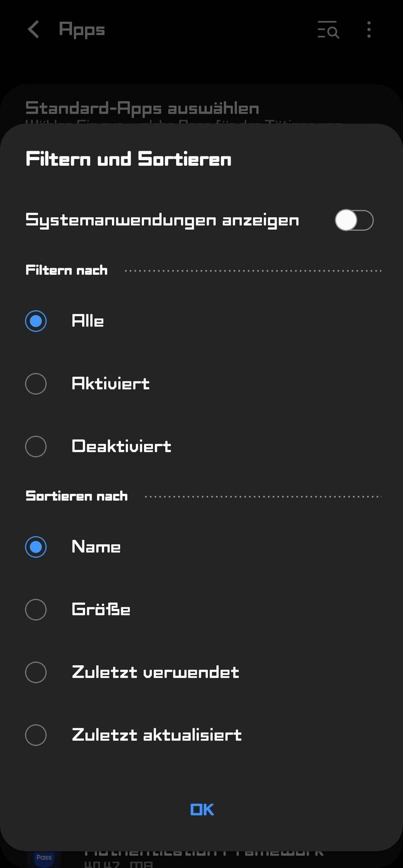Tap the Zuletzt verwendet label
This screenshot has width=403, height=868.
tap(155, 672)
